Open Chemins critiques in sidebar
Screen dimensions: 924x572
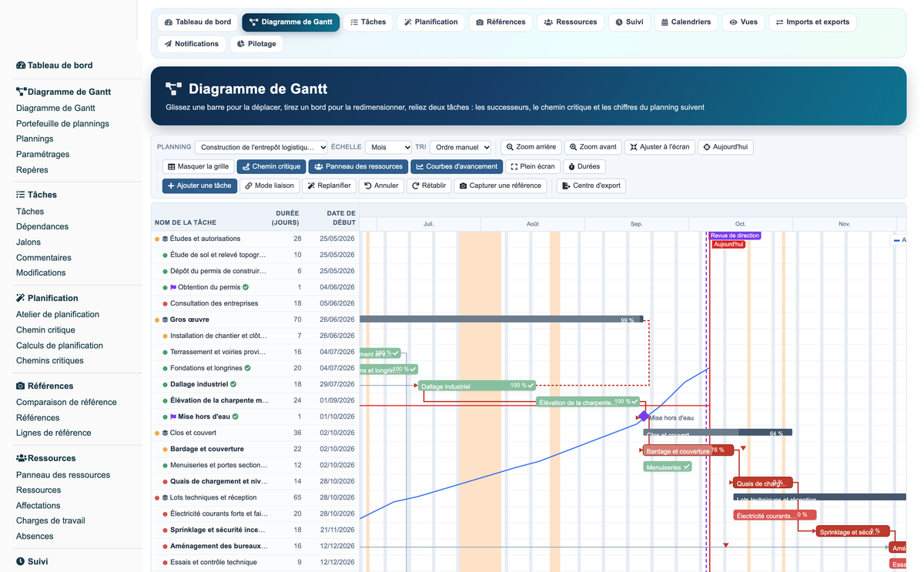coord(50,360)
